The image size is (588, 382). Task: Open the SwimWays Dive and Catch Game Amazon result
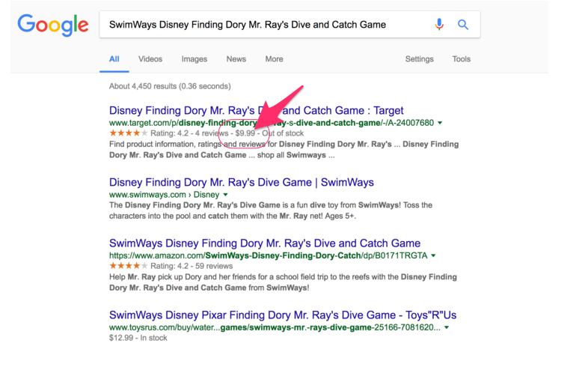coord(265,243)
